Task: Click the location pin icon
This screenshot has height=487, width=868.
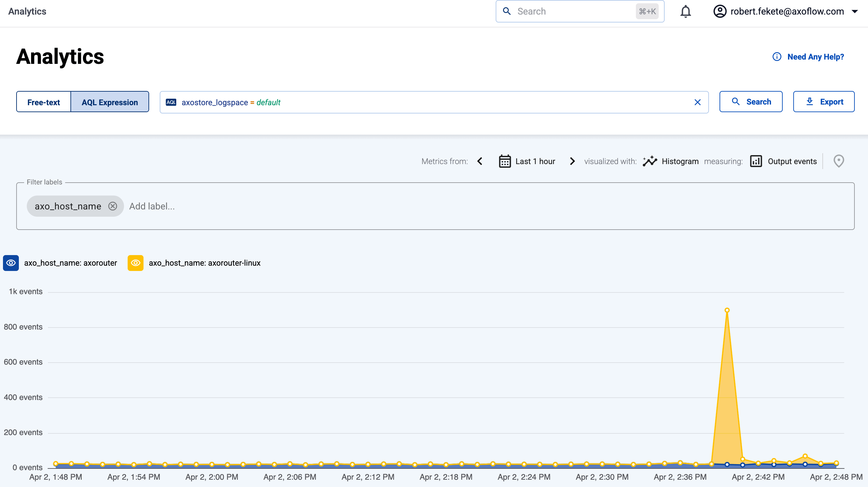Action: (x=838, y=161)
